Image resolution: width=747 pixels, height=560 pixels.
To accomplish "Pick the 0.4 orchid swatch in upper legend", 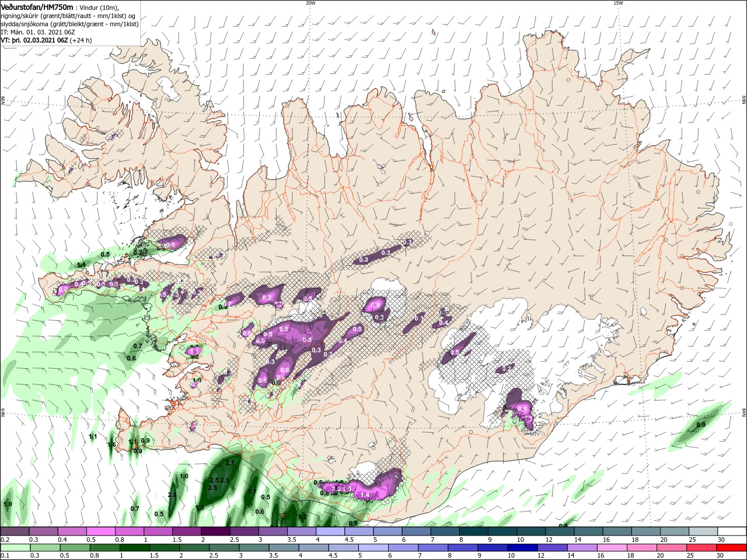I will (72, 531).
